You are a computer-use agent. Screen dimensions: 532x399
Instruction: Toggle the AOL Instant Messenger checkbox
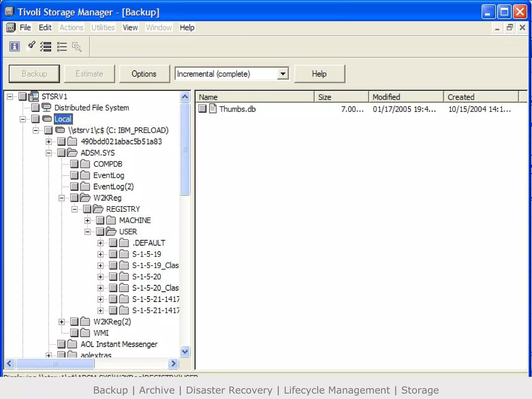coord(61,344)
